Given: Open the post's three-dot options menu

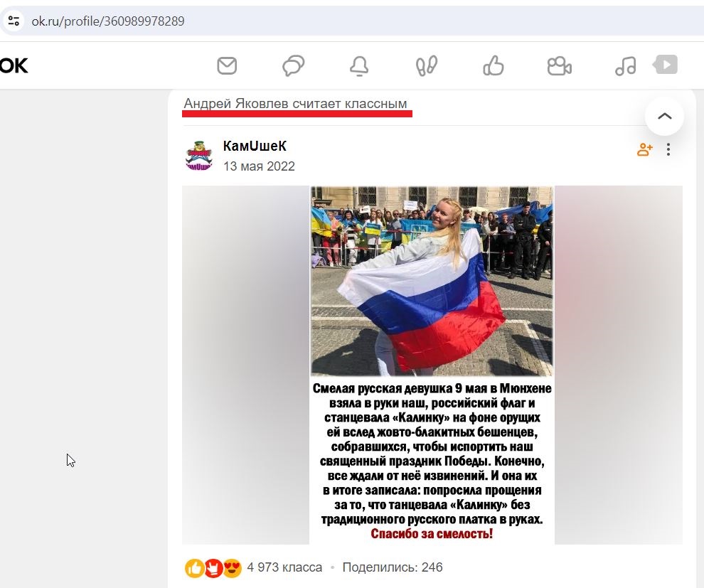Looking at the screenshot, I should (668, 149).
